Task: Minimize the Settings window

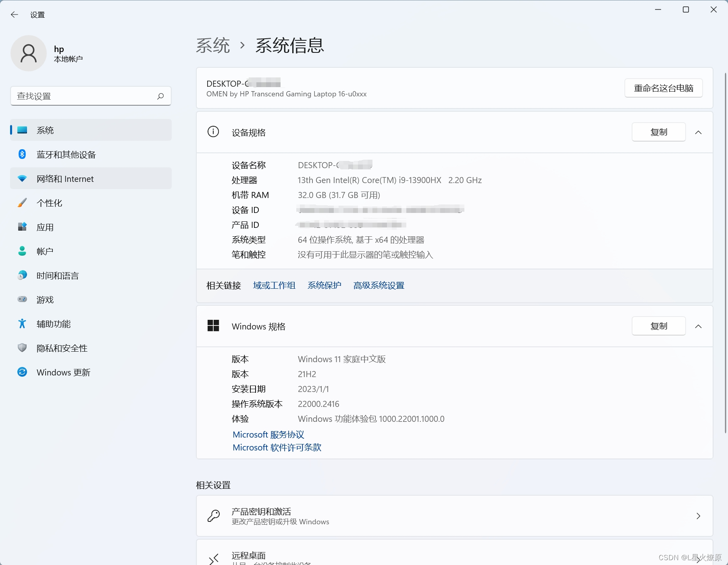Action: coord(658,10)
